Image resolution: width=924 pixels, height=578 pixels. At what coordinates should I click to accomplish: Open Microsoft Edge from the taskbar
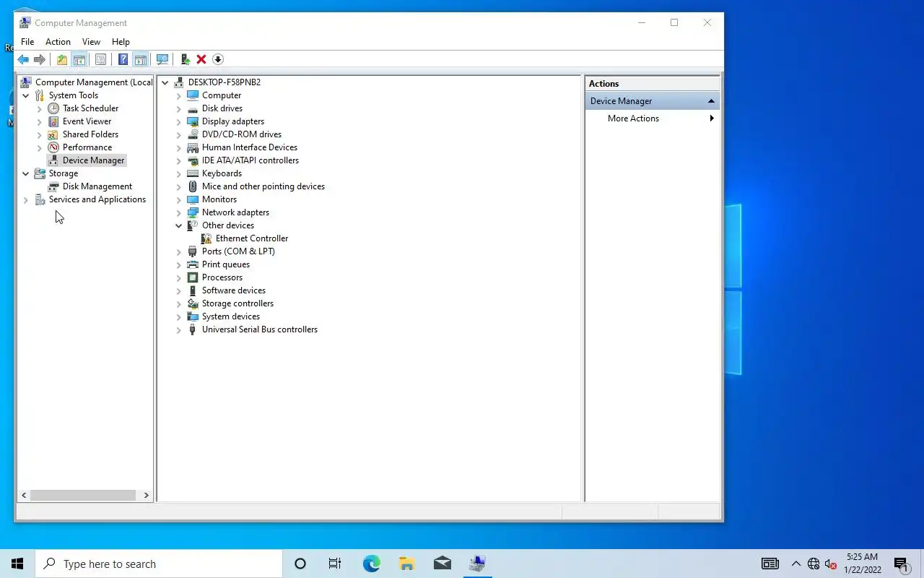pyautogui.click(x=371, y=564)
